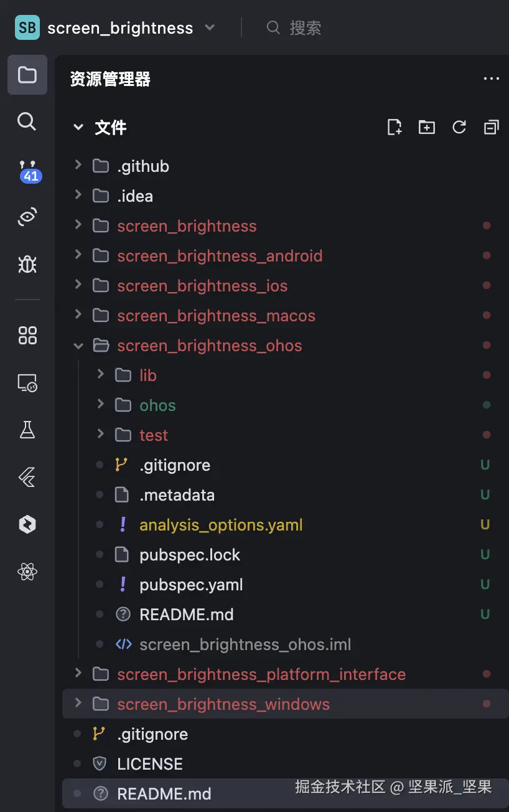Open the Flutter panel icon

[x=27, y=478]
